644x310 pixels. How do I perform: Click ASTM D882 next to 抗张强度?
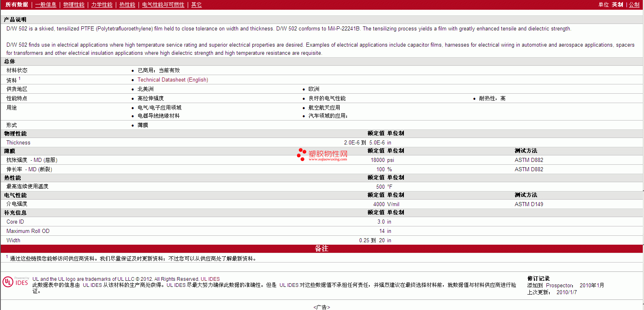click(529, 160)
